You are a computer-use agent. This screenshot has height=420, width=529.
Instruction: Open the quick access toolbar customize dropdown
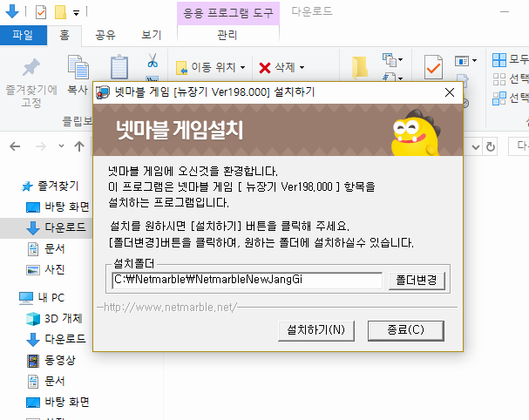[x=76, y=13]
